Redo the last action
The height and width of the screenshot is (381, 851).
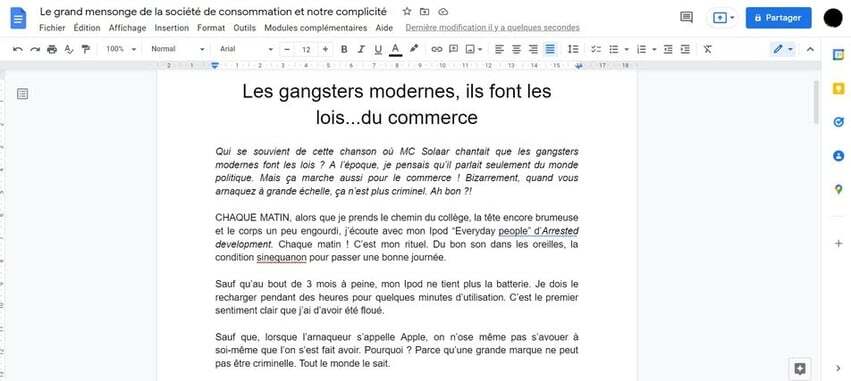click(35, 49)
